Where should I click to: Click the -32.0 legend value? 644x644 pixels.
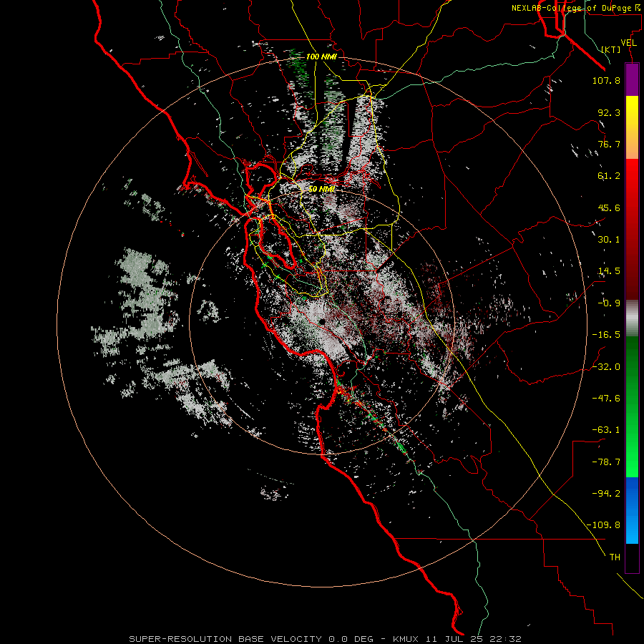[606, 367]
